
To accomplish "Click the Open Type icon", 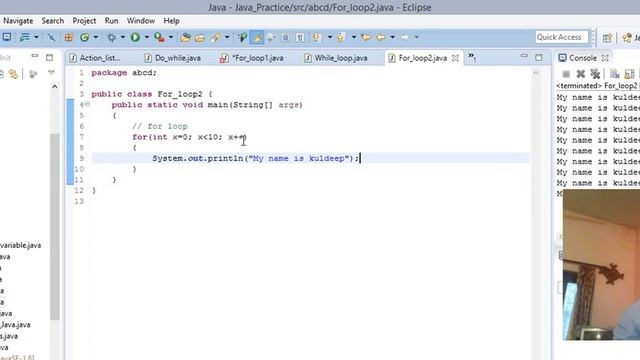I will [x=185, y=38].
